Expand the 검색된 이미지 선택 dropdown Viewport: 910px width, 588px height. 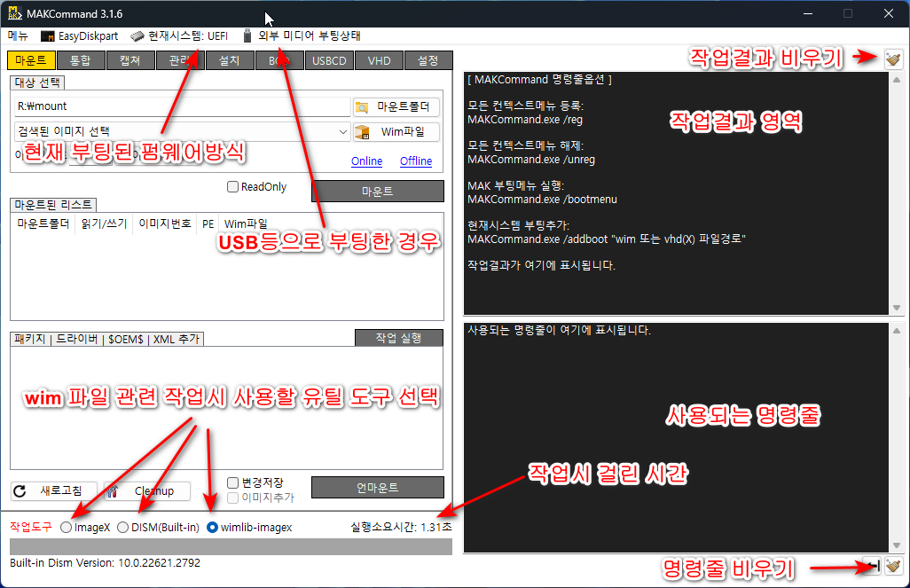click(x=343, y=132)
